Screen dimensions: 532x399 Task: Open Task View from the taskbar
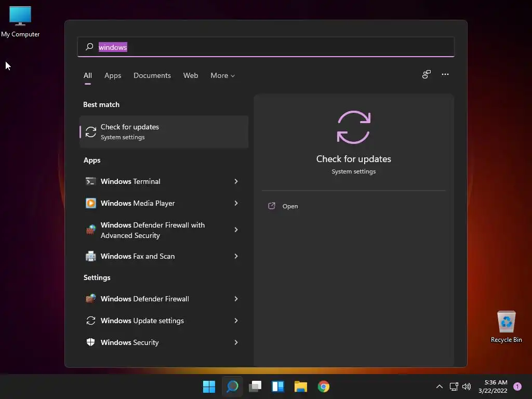click(255, 387)
